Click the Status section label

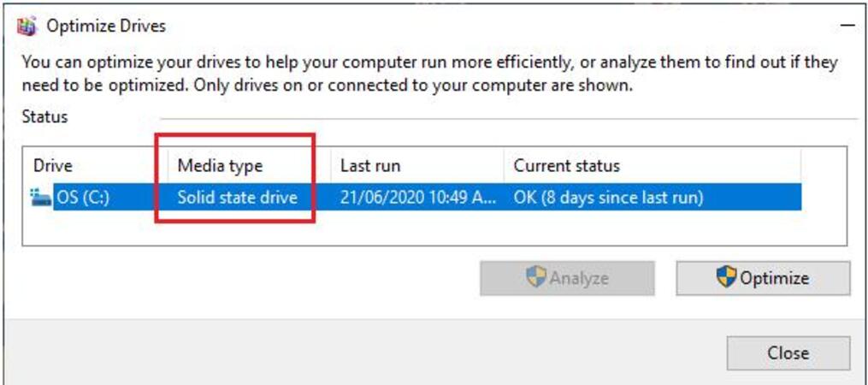point(44,117)
